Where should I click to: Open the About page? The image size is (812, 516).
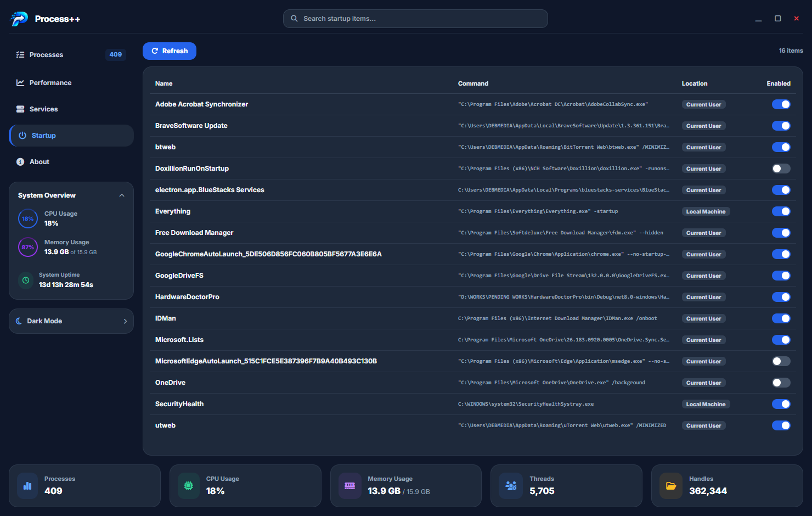click(71, 162)
